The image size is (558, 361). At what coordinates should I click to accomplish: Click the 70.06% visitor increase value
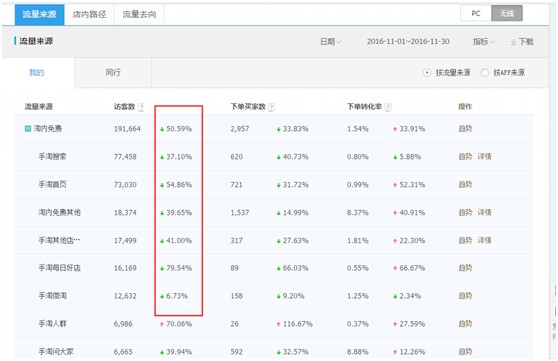pos(179,324)
